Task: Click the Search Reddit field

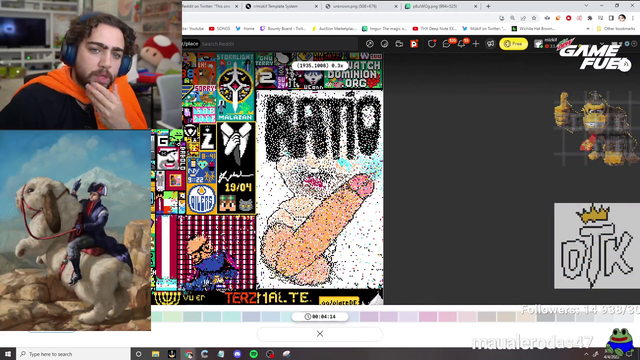Action: pyautogui.click(x=278, y=44)
